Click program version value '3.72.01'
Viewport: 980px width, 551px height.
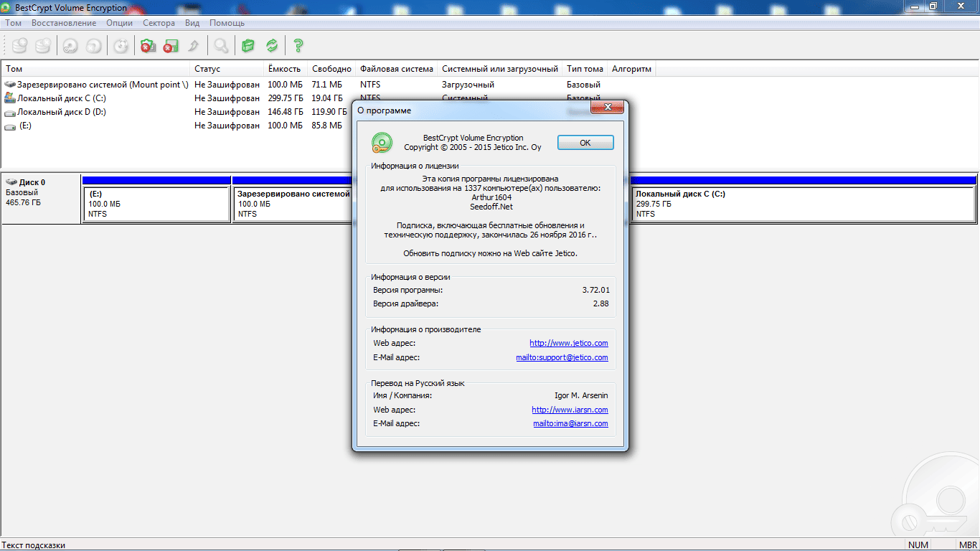click(595, 290)
